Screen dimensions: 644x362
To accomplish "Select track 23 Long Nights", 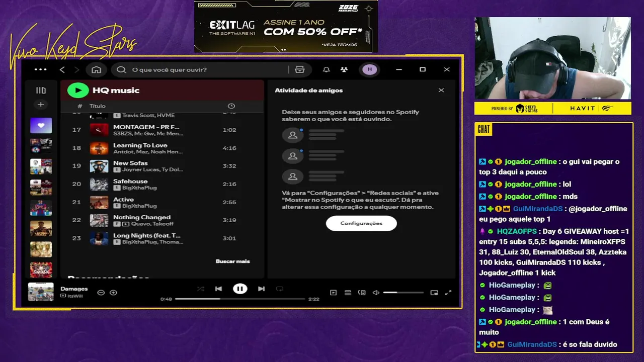I will coord(162,239).
